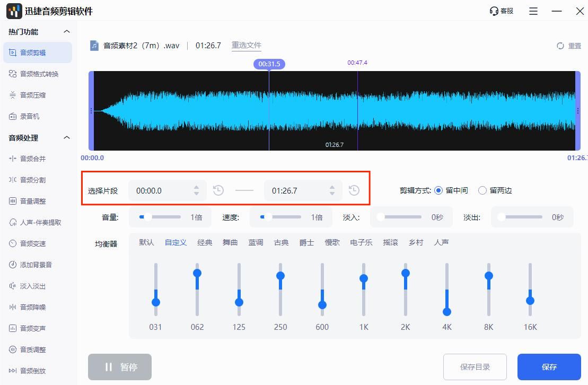Select the 爵士 equalizer preset
This screenshot has height=385, width=588.
(307, 242)
